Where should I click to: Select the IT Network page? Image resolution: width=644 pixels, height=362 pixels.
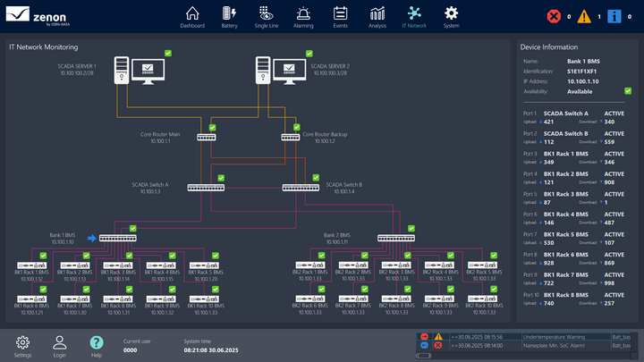[414, 17]
